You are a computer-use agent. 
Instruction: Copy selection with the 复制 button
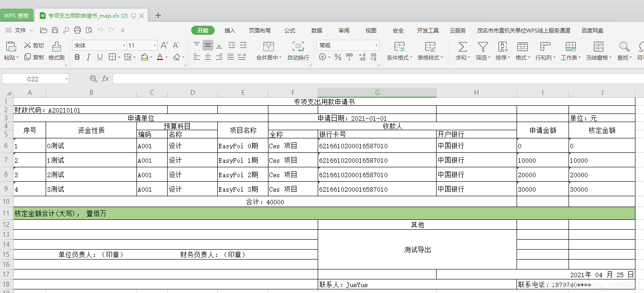(x=34, y=57)
